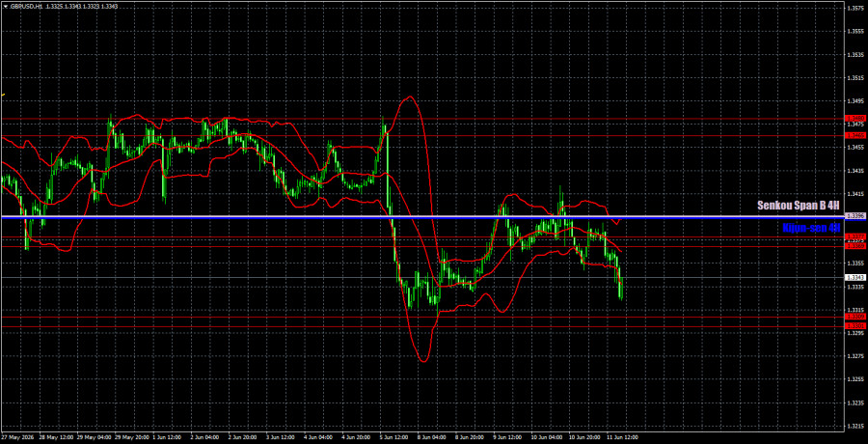The image size is (868, 444).
Task: Click the Senkou Span B 4H label
Action: tap(799, 206)
